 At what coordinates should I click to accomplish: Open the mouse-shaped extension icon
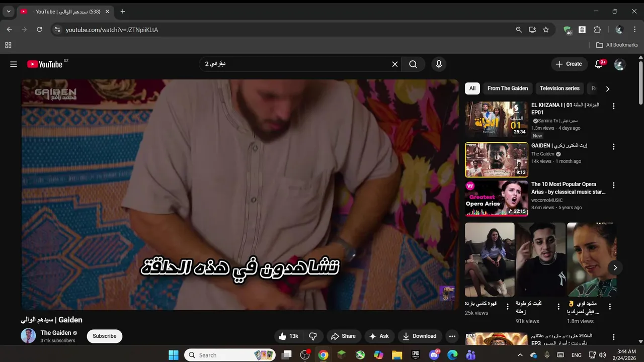[x=582, y=30]
